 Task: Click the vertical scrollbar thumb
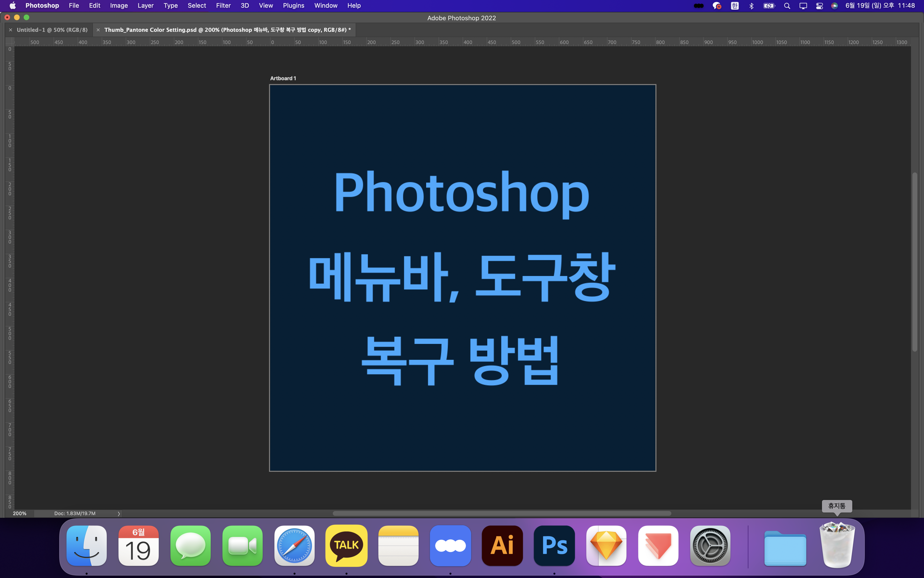(914, 262)
